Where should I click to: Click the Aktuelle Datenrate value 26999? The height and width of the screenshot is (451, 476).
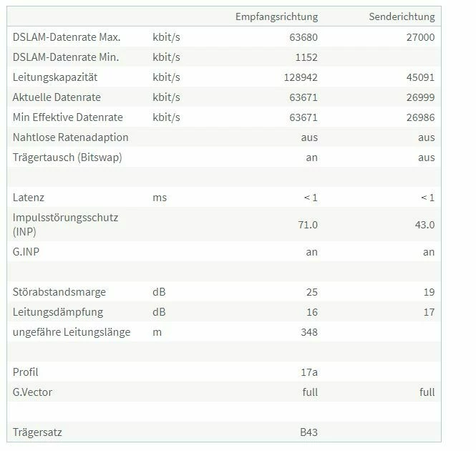tap(420, 97)
